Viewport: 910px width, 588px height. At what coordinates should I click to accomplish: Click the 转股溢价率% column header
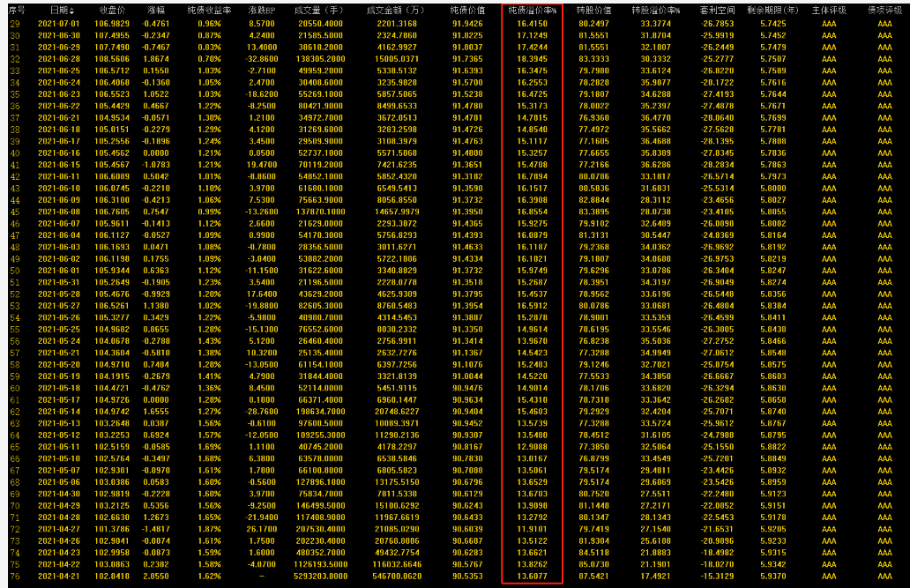pyautogui.click(x=656, y=10)
